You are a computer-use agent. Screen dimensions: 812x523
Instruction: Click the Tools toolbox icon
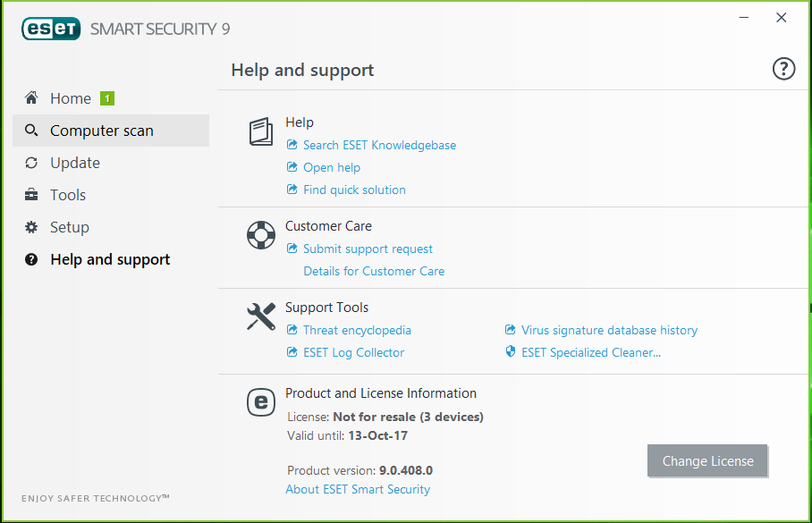32,195
